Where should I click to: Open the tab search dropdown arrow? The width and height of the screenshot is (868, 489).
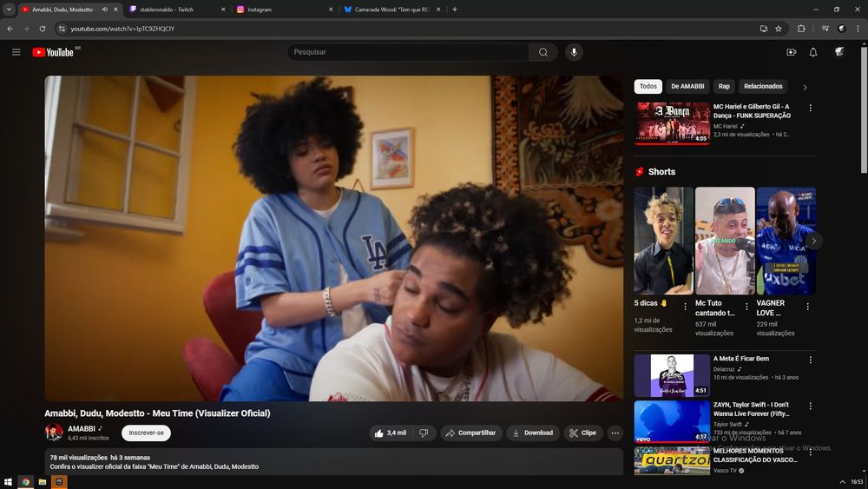pos(9,10)
